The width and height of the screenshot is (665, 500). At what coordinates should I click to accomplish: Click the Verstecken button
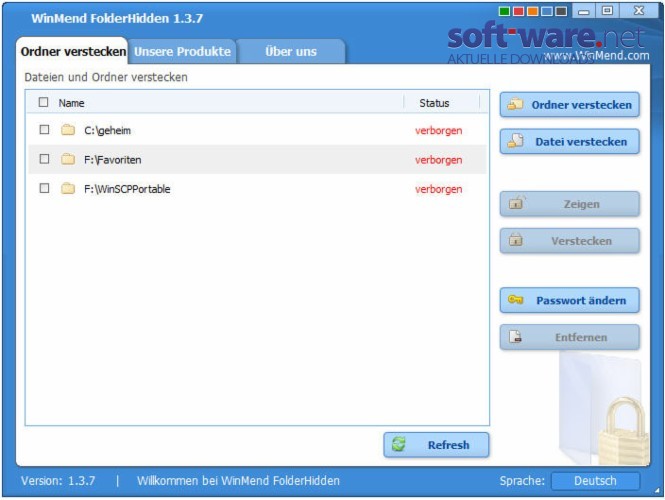click(570, 241)
